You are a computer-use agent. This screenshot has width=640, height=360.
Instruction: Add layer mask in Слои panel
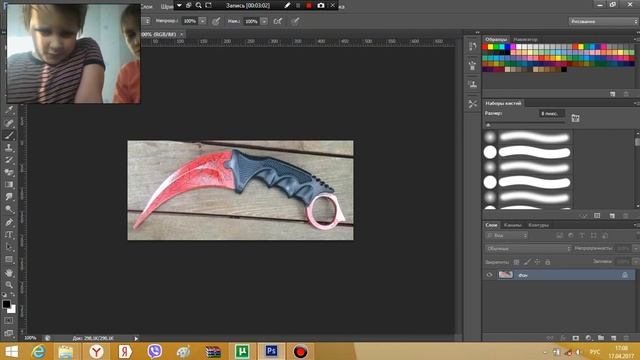576,338
